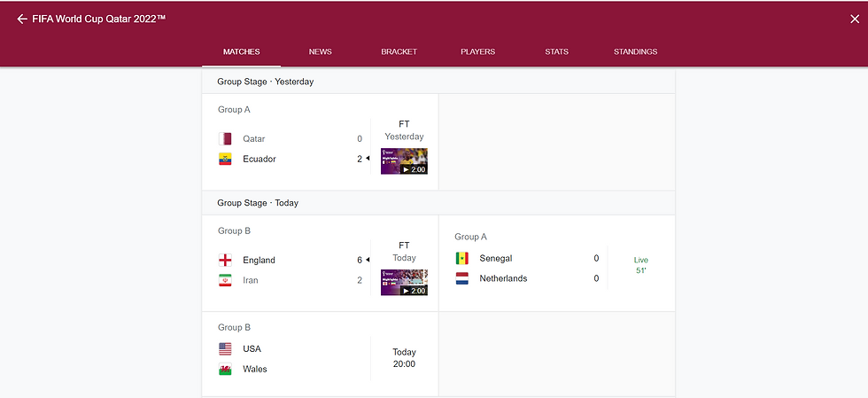This screenshot has height=398, width=868.
Task: Open USA vs Wales match details
Action: click(319, 358)
